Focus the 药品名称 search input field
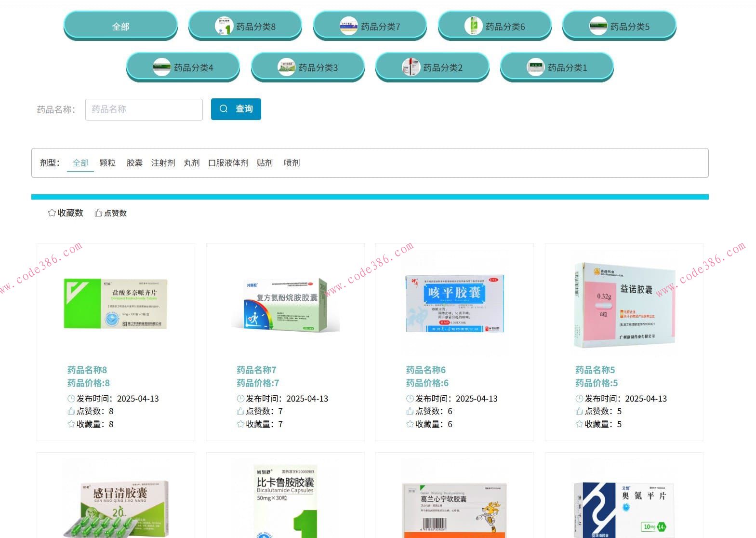 coord(144,109)
